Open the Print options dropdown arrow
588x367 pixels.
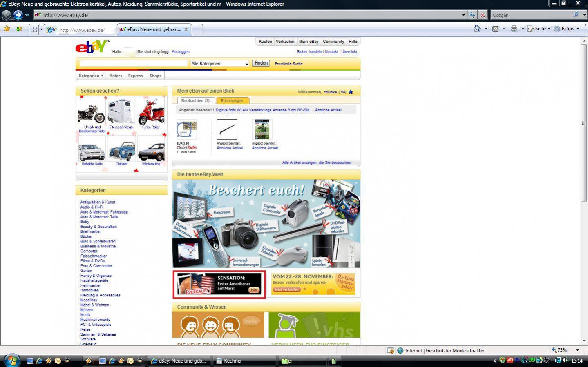pos(523,29)
